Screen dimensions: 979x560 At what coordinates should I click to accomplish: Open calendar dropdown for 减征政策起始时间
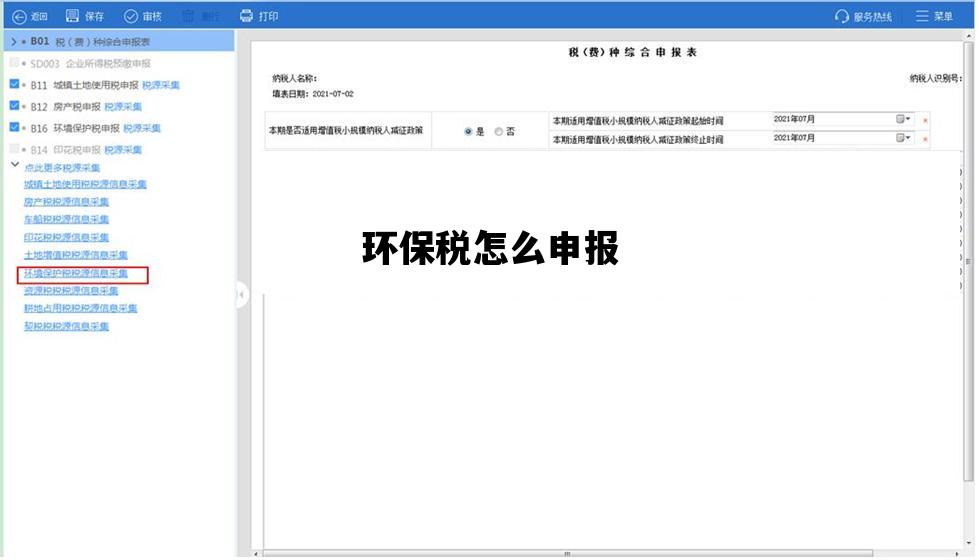click(903, 119)
